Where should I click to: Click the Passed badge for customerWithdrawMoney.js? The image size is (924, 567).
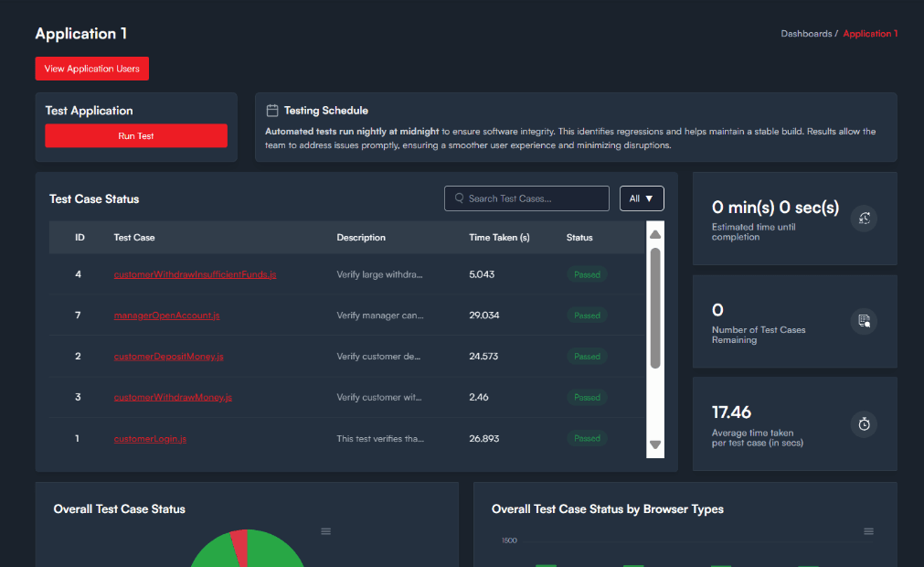[587, 397]
